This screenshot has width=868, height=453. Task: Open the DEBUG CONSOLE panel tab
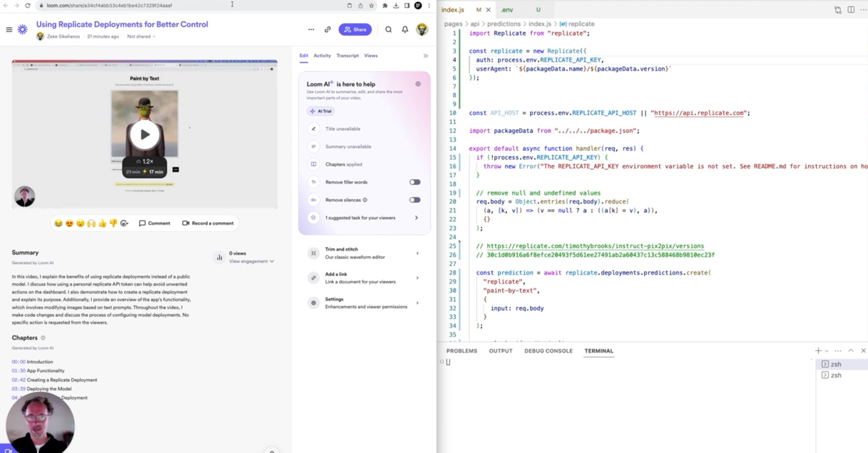[548, 351]
